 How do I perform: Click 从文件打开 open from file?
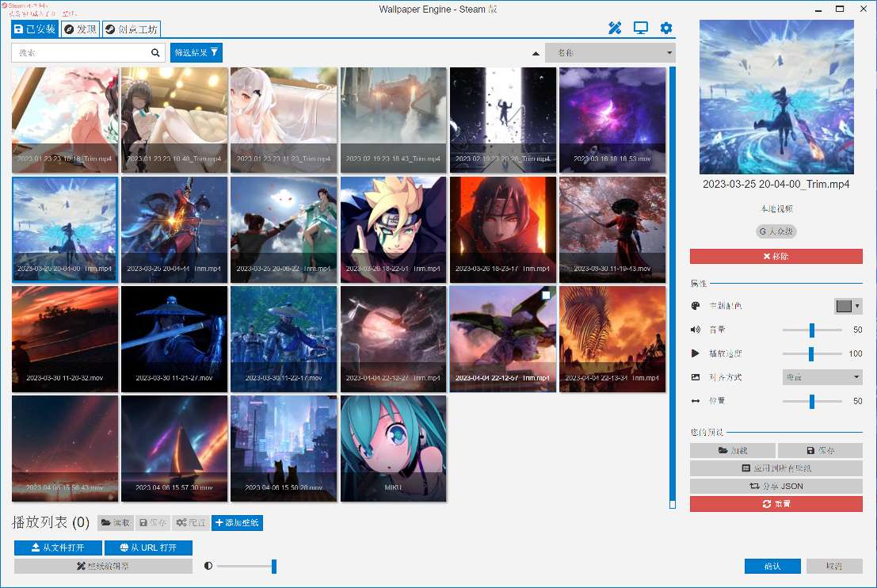pyautogui.click(x=58, y=547)
